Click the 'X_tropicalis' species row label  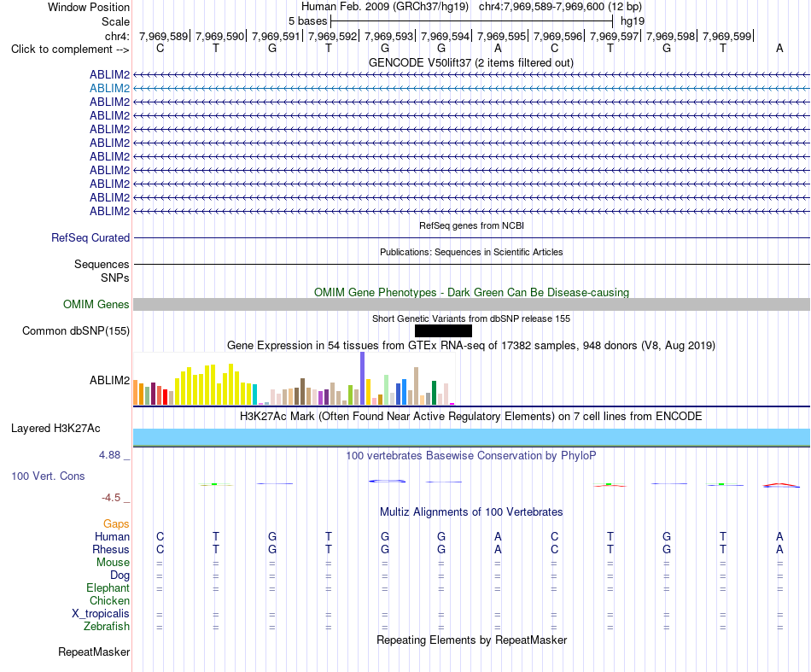(x=101, y=614)
